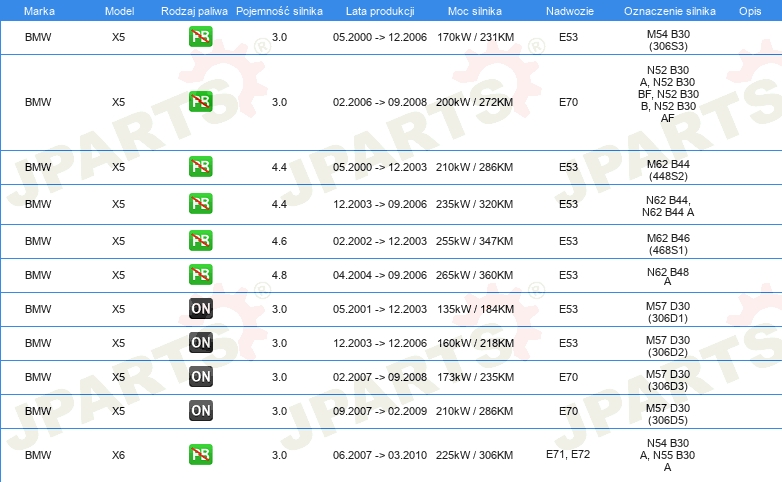
Task: Select the power value 255kW / 347KM
Action: tap(474, 241)
